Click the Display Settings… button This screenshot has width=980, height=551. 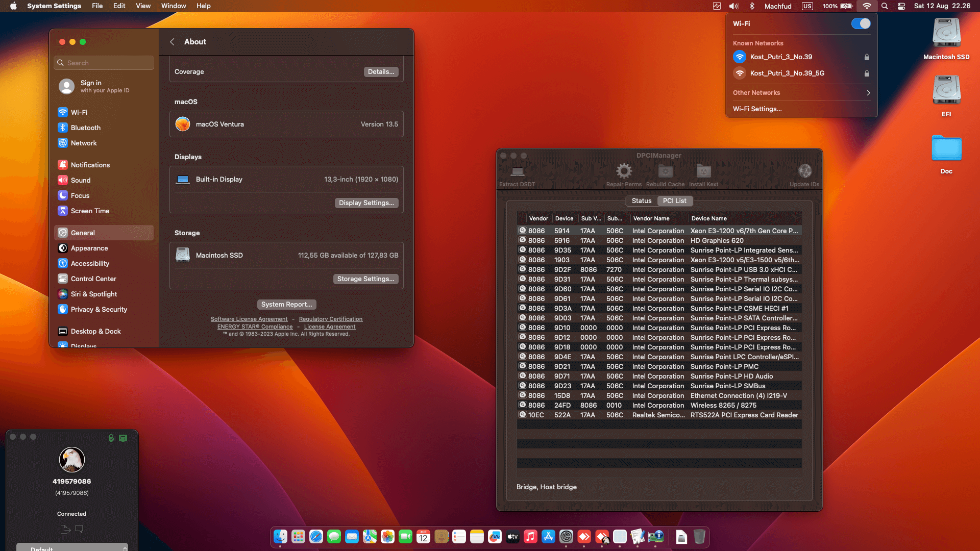pyautogui.click(x=366, y=203)
